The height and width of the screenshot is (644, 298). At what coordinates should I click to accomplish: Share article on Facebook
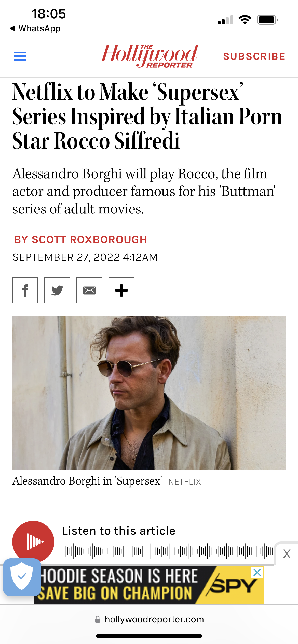coord(25,290)
